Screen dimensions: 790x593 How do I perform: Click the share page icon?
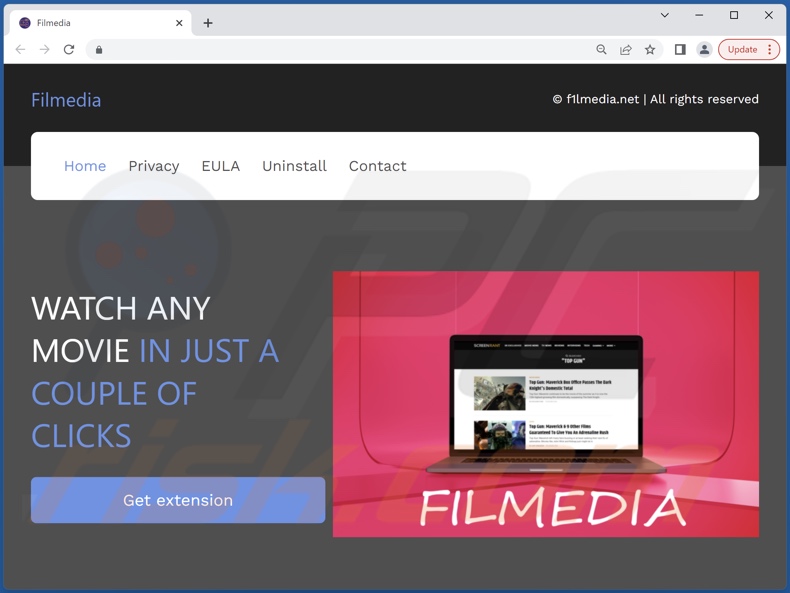click(x=626, y=50)
